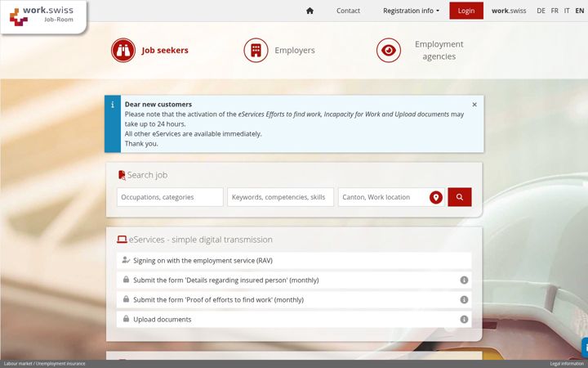Open 'Proof of efforts to find work' entry

coord(294,299)
